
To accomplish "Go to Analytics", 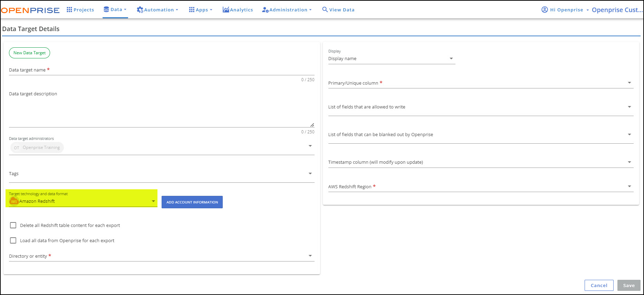I will point(238,10).
